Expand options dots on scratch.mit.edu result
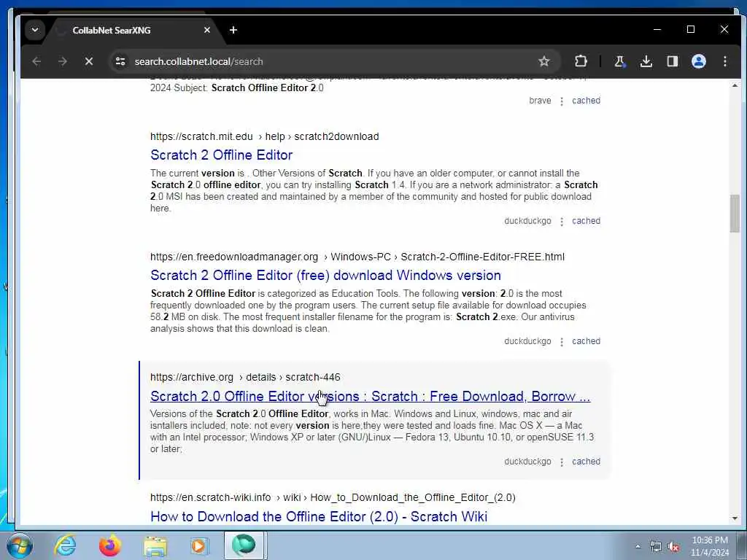747x560 pixels. (x=562, y=222)
